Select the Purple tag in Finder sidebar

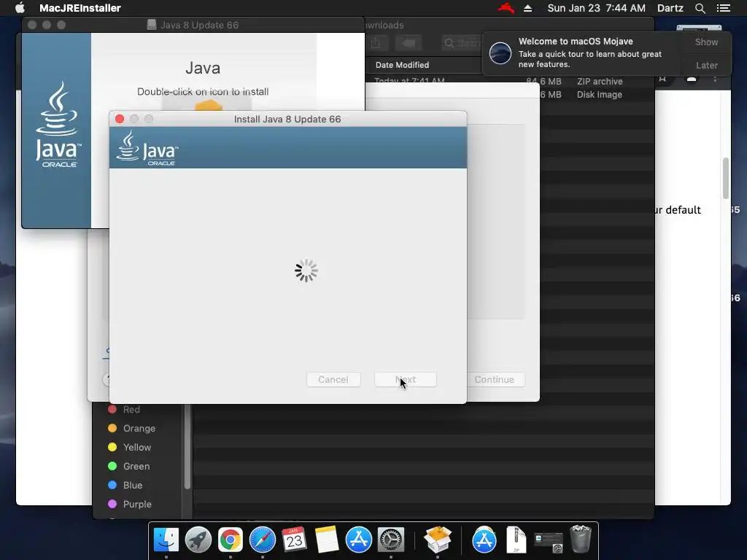(130, 504)
